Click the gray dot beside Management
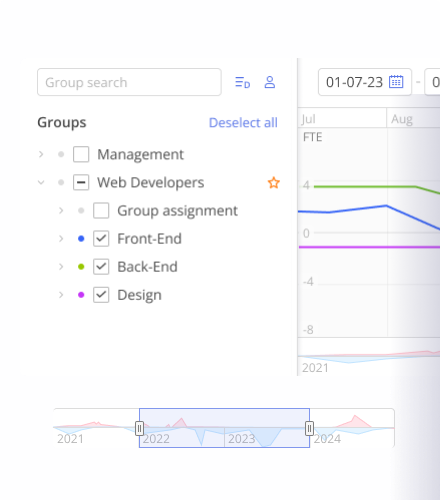Viewport: 440px width, 500px height. 61,154
